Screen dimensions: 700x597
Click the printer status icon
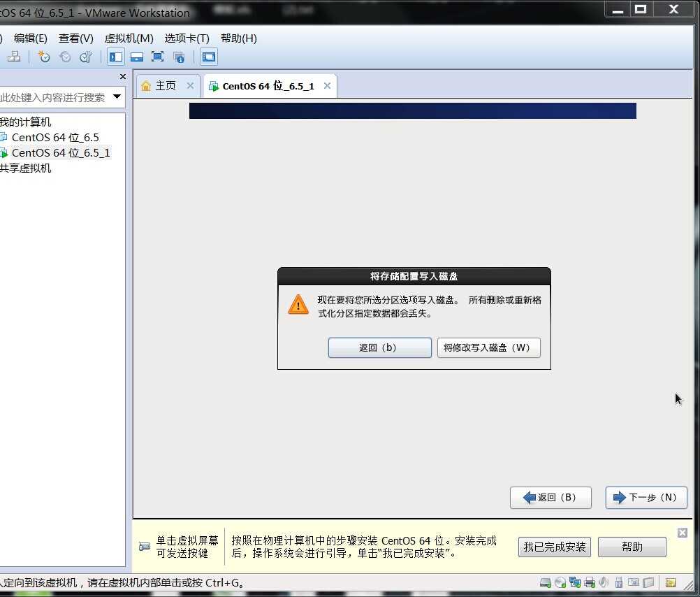point(590,582)
